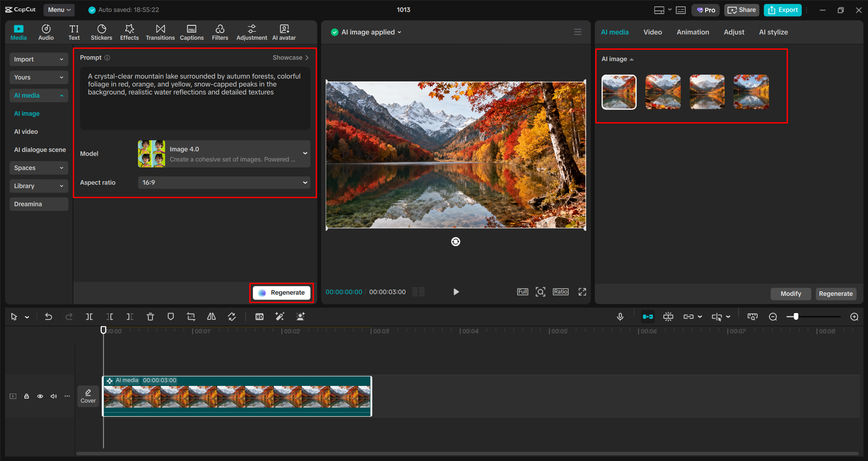Undo the last action
Screen dimensions: 868x461
pos(48,317)
